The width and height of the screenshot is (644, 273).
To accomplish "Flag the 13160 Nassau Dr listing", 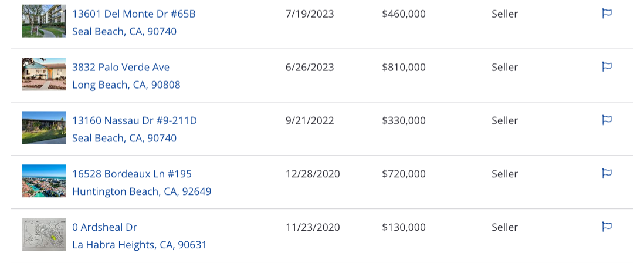I will point(606,120).
